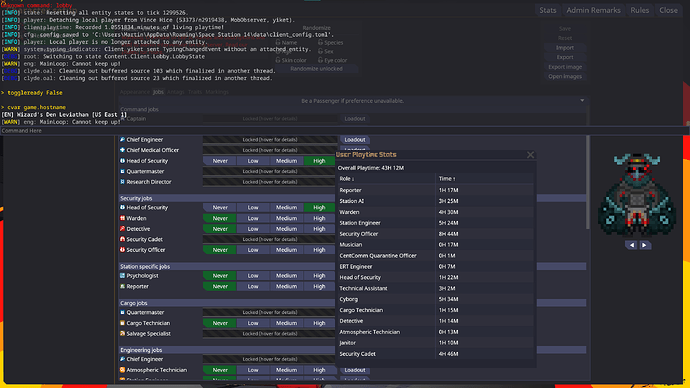Click the Psychologist job icon
The image size is (690, 388).
coord(122,276)
